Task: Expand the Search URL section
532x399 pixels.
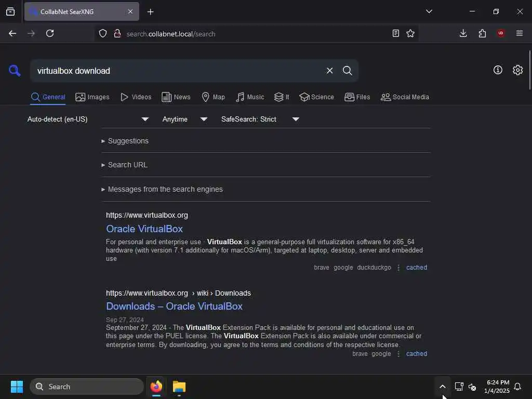Action: (125, 165)
